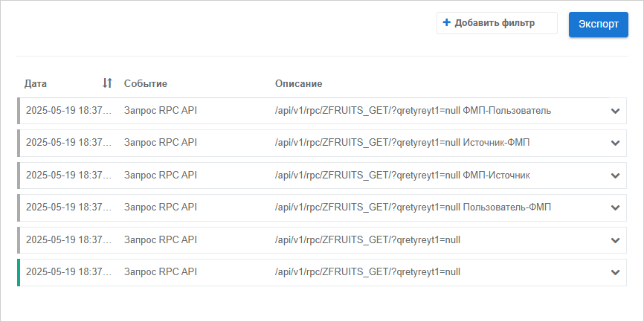Expand the Источник-ФМП row chevron
The image size is (644, 322).
(615, 143)
